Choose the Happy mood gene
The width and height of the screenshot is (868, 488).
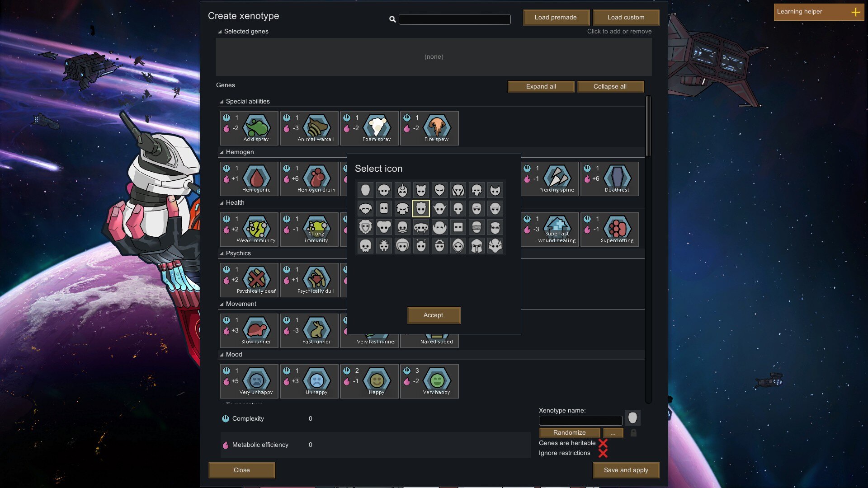pyautogui.click(x=369, y=381)
